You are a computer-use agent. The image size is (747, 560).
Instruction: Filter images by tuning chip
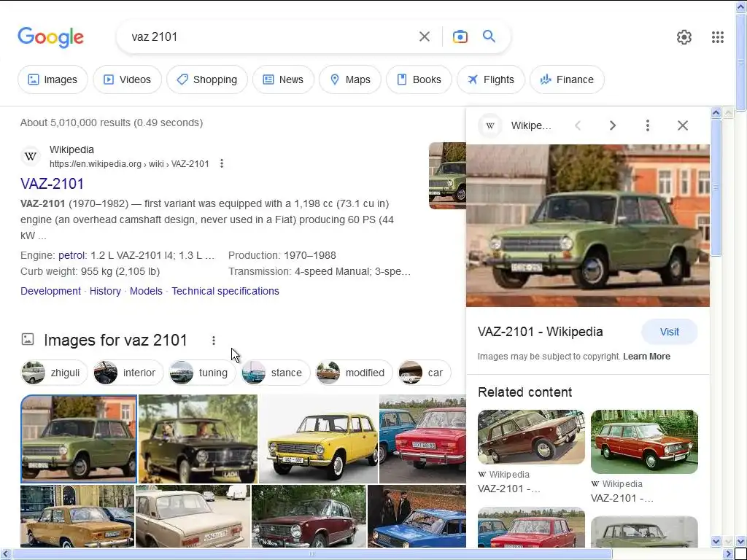coord(202,373)
